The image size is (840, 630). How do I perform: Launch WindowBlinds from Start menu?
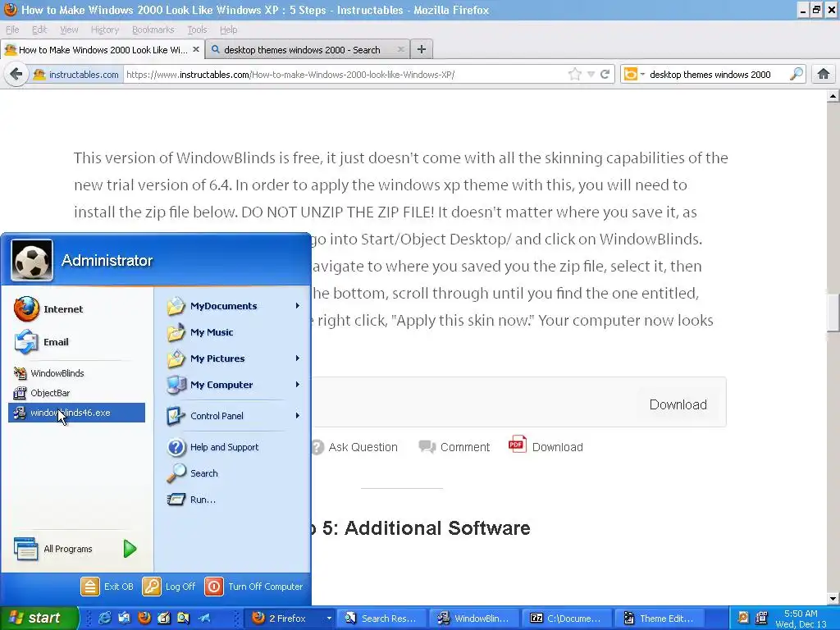click(x=49, y=373)
